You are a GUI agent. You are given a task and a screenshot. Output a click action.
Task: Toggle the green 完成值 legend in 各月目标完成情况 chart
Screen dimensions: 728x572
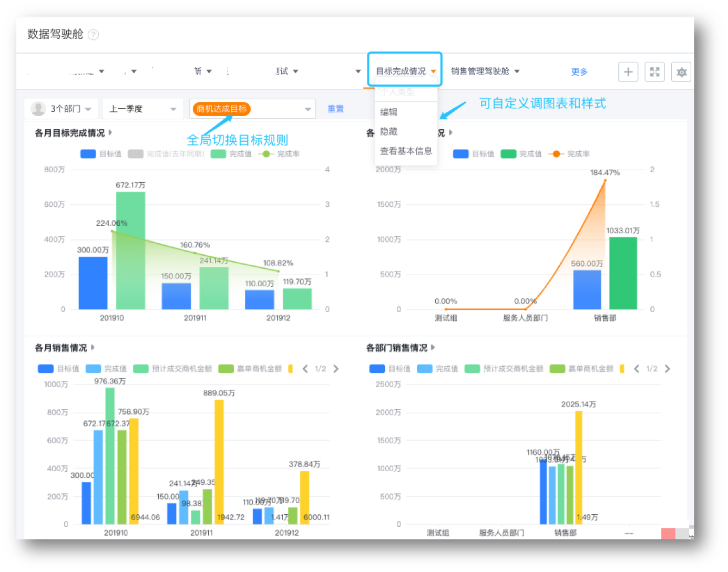(231, 154)
